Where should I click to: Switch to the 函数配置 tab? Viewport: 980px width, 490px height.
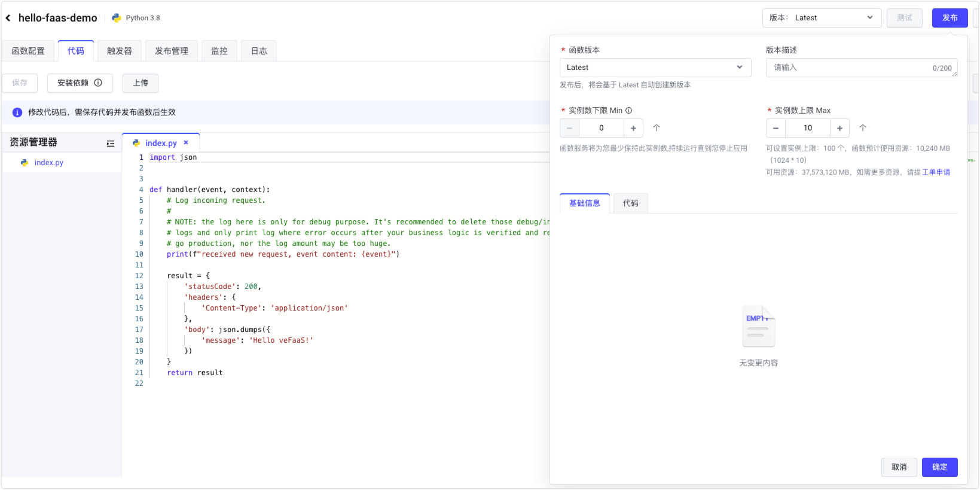click(x=28, y=51)
